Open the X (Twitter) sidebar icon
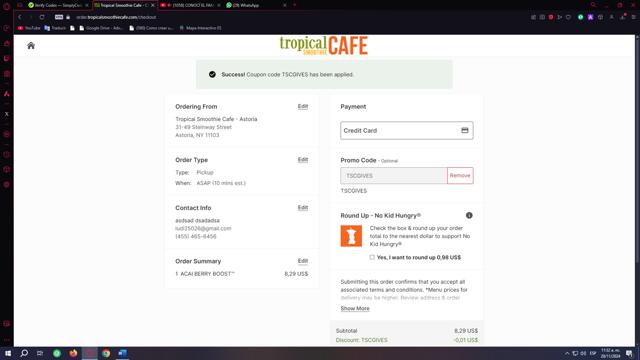 pyautogui.click(x=7, y=114)
